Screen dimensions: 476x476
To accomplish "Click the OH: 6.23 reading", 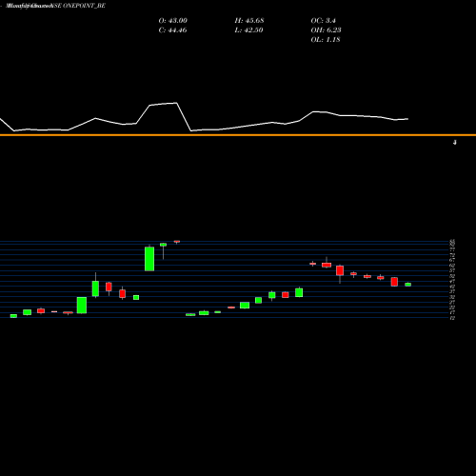I will coord(326,30).
